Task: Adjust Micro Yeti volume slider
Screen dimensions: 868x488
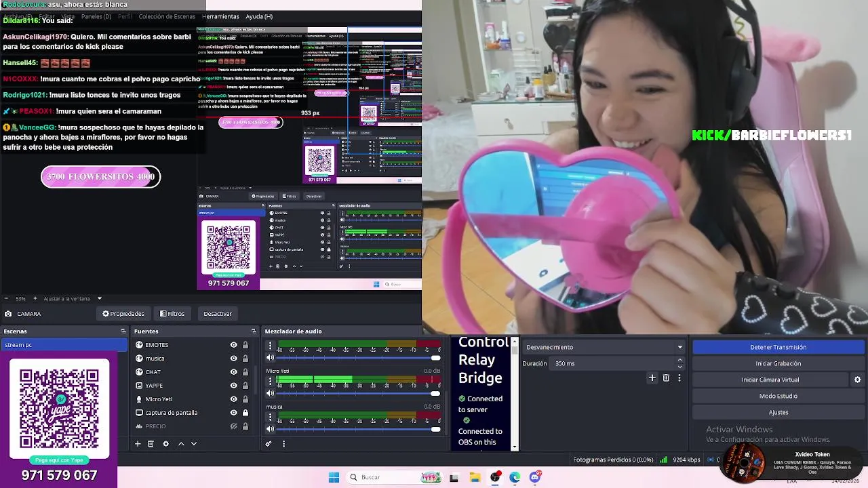Action: click(x=359, y=393)
